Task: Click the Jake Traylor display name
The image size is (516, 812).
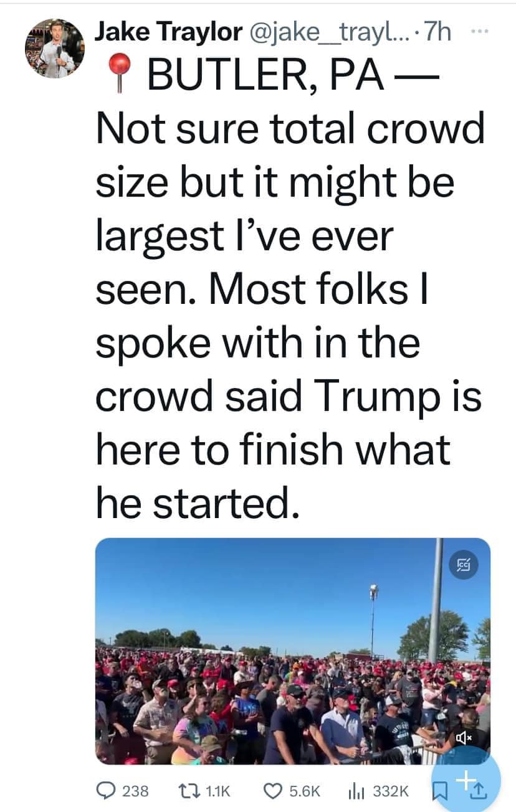Action: (168, 31)
